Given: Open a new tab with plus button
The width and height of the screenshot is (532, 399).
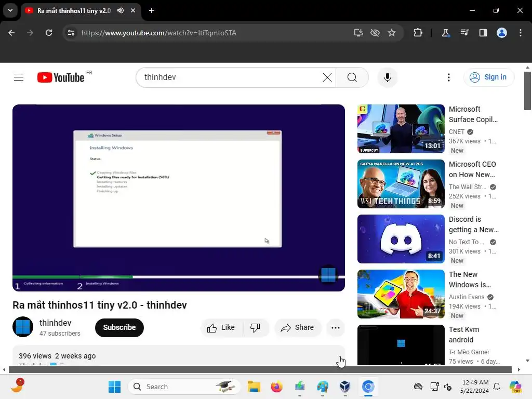Looking at the screenshot, I should (x=152, y=10).
